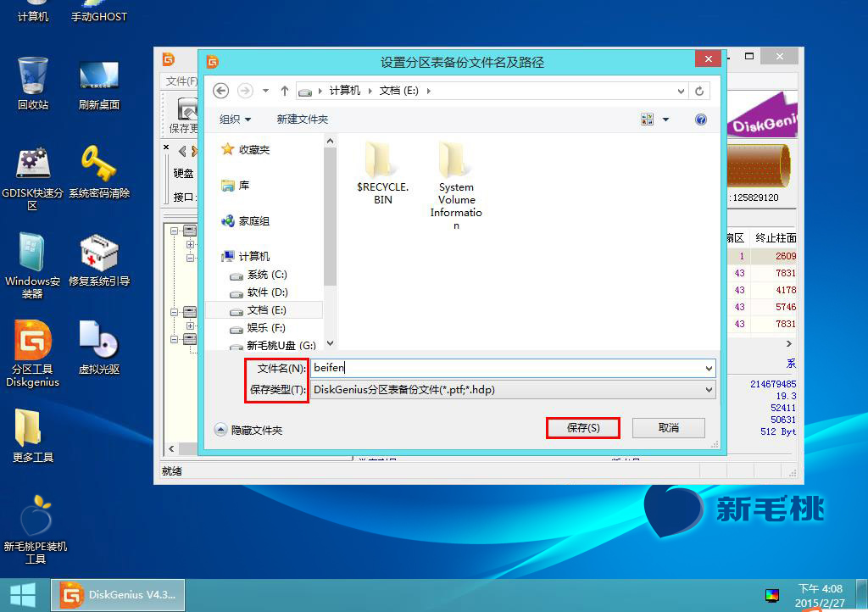This screenshot has height=612, width=868.
Task: Open the 虚拟光驱 desktop icon
Action: 98,348
